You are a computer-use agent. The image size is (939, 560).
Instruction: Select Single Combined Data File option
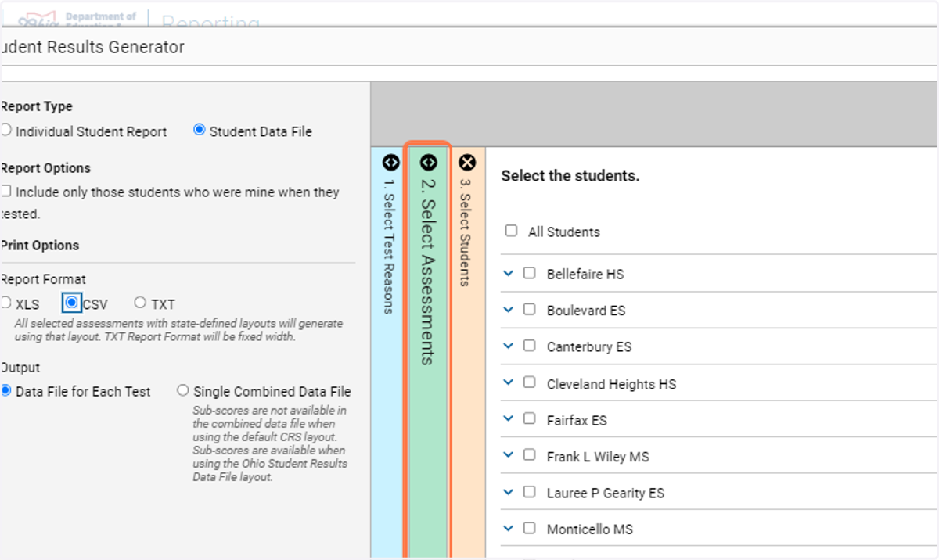(x=183, y=390)
